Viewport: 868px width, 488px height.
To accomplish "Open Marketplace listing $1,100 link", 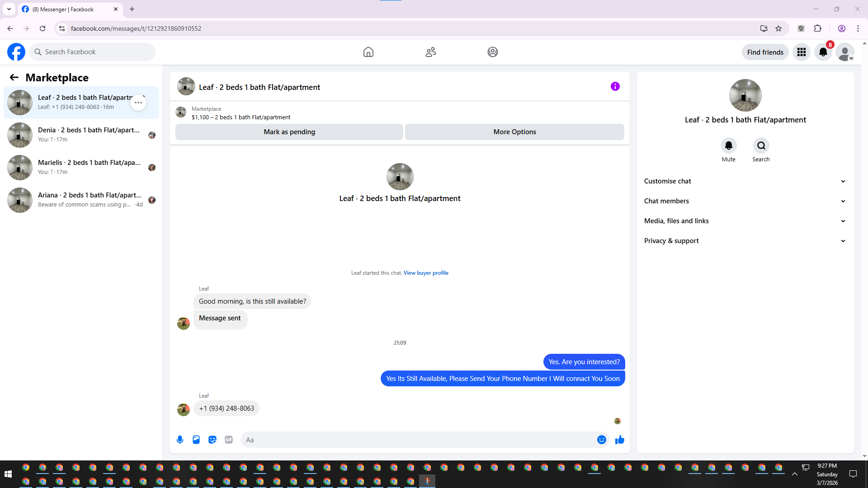I will pos(241,117).
